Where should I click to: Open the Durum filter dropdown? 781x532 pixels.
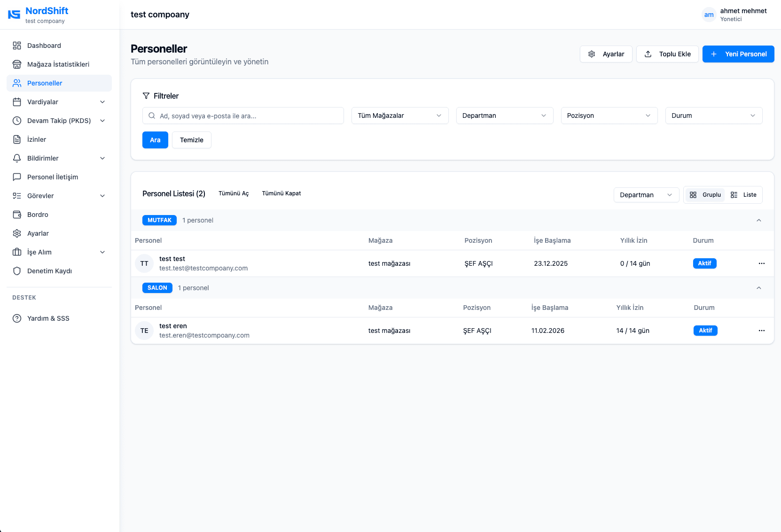(x=714, y=116)
